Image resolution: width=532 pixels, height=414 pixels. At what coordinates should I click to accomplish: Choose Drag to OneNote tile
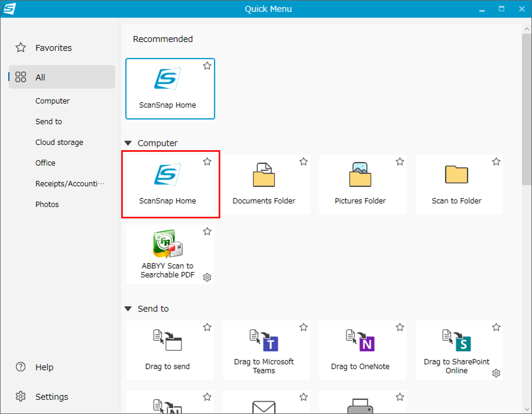pos(363,350)
